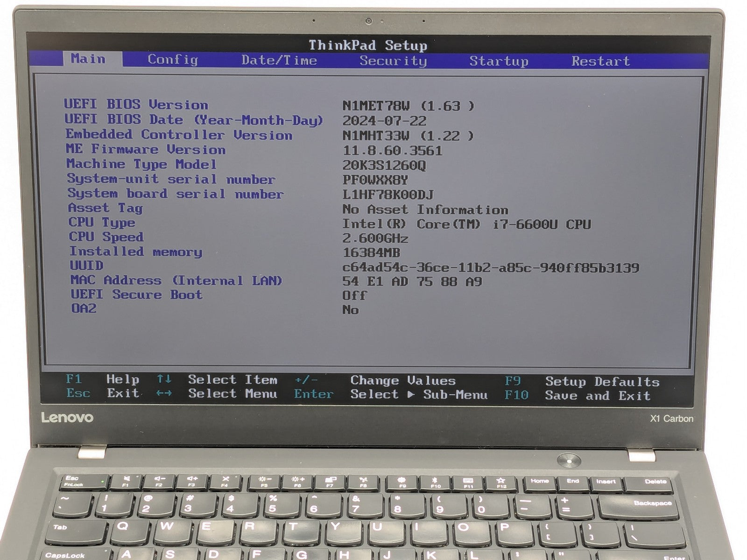Click the up-down arrows Select Item icon
The width and height of the screenshot is (747, 560).
(x=164, y=379)
